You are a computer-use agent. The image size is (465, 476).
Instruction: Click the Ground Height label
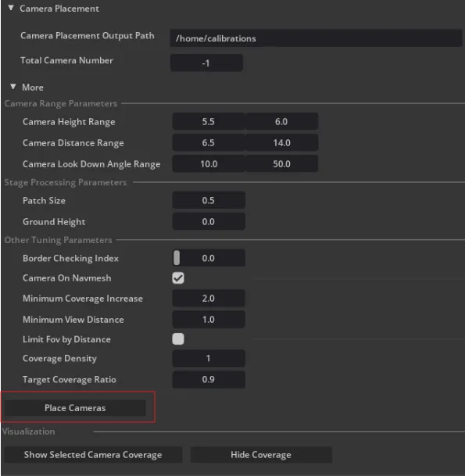[54, 222]
